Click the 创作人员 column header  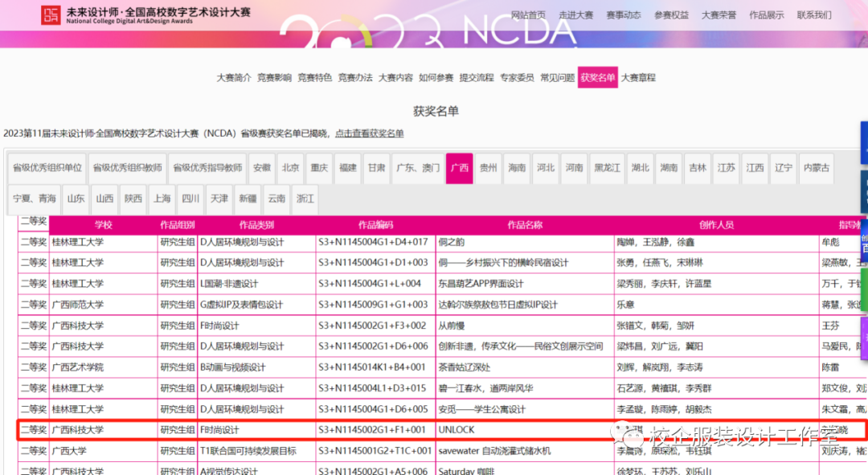click(716, 225)
